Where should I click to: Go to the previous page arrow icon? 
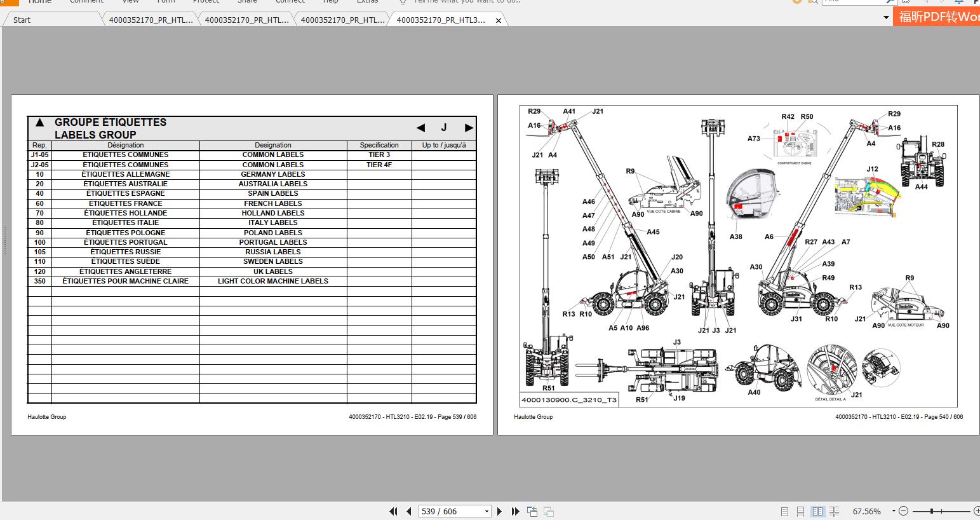[x=410, y=510]
